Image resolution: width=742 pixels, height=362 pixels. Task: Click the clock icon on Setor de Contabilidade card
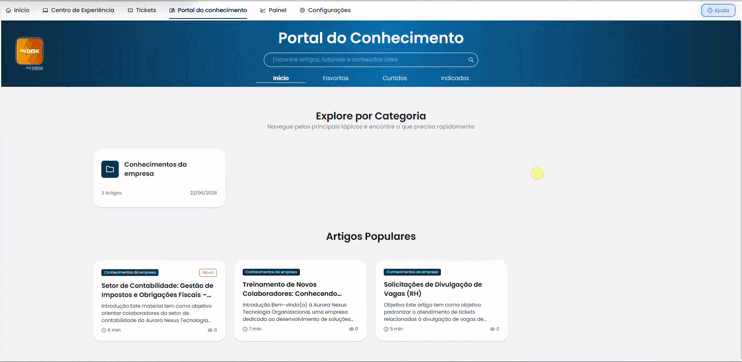pos(104,330)
